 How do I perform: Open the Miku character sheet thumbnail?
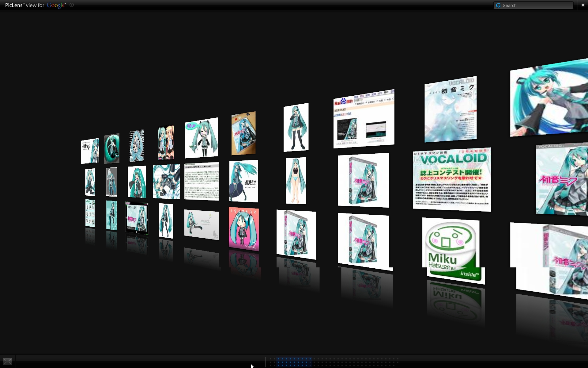(x=90, y=213)
